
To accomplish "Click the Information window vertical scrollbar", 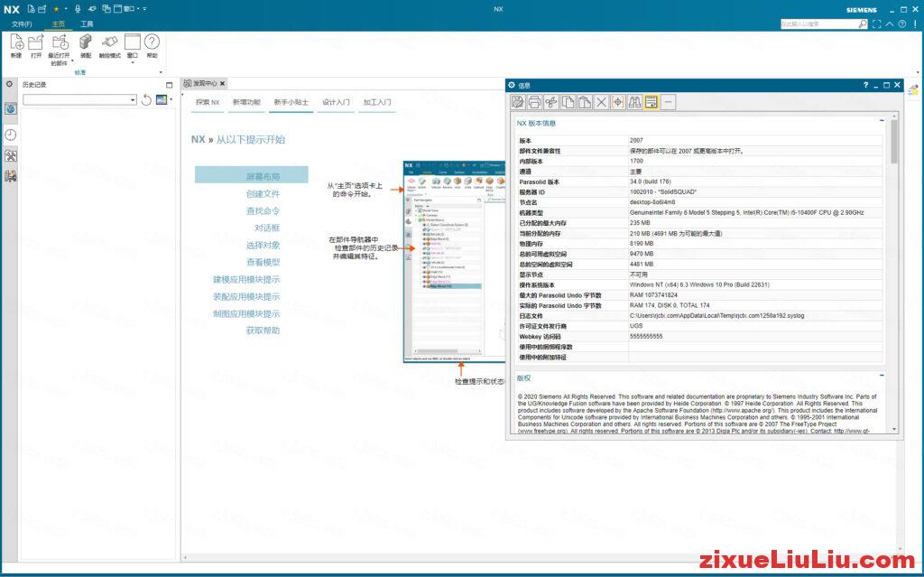I will coord(894,273).
